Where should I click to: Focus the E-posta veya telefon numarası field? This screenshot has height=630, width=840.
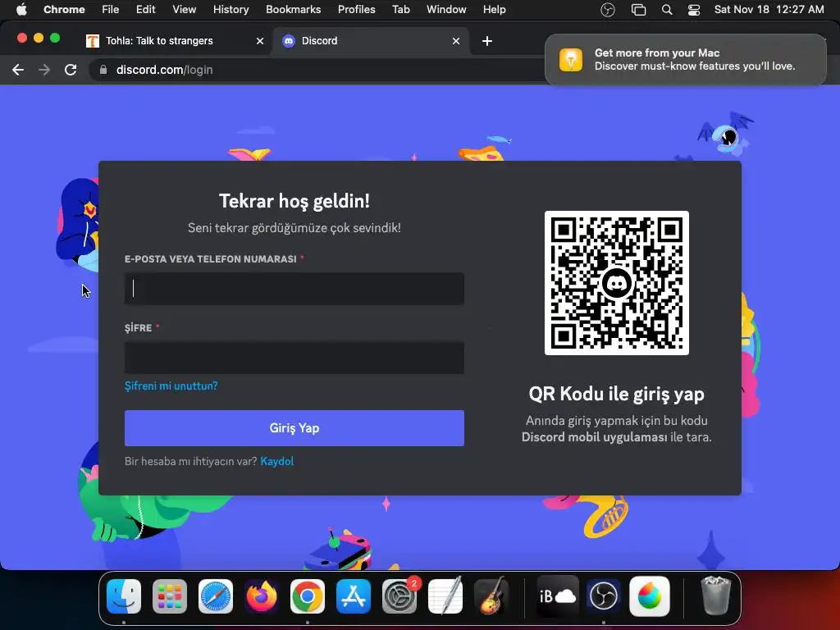(x=294, y=289)
